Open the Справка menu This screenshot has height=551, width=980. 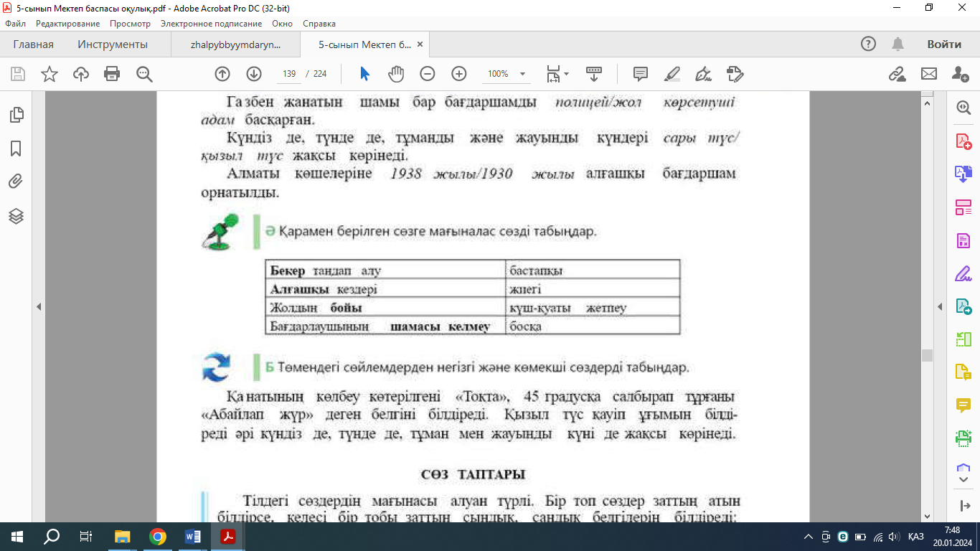point(319,24)
